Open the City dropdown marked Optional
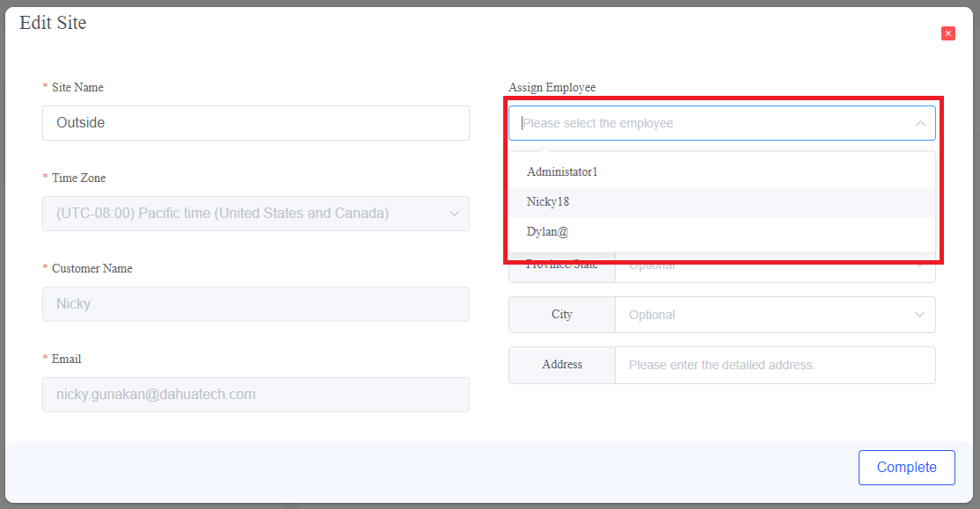This screenshot has width=980, height=509. pyautogui.click(x=765, y=315)
